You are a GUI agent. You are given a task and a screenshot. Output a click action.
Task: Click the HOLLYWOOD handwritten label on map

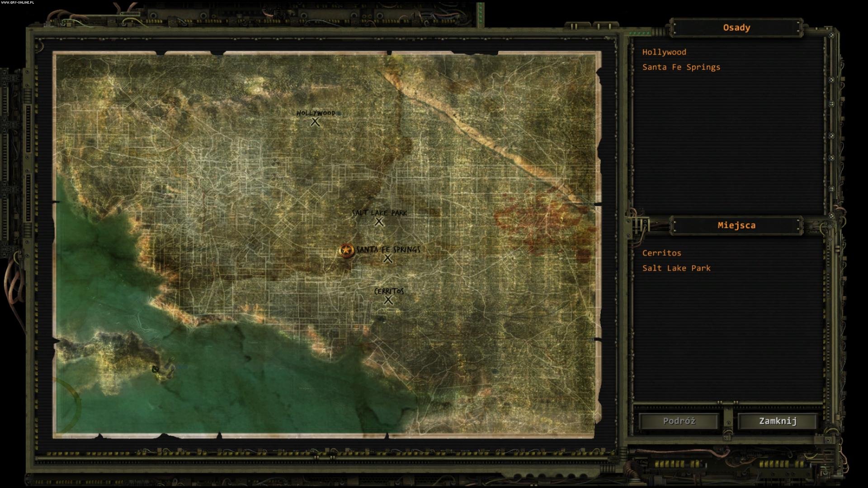pyautogui.click(x=316, y=113)
